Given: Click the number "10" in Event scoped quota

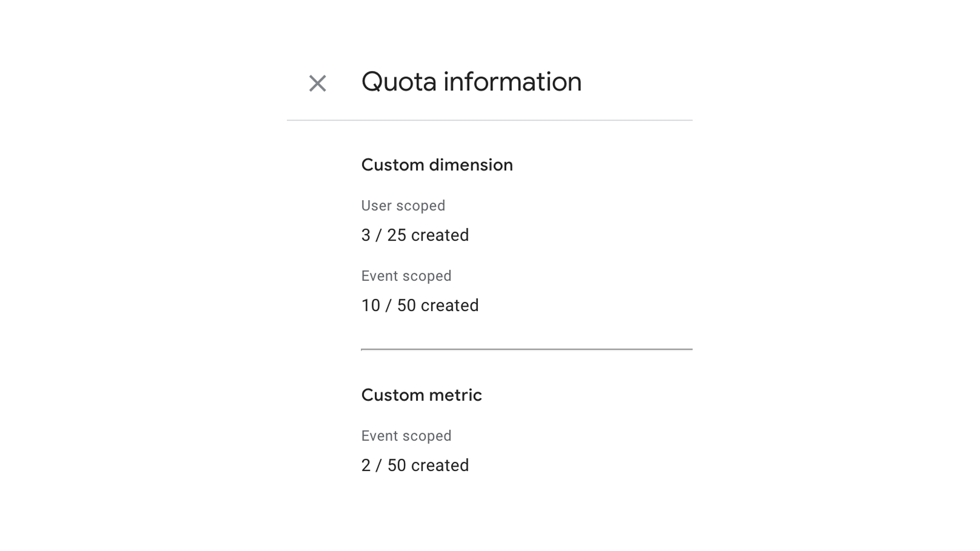Looking at the screenshot, I should coord(371,305).
